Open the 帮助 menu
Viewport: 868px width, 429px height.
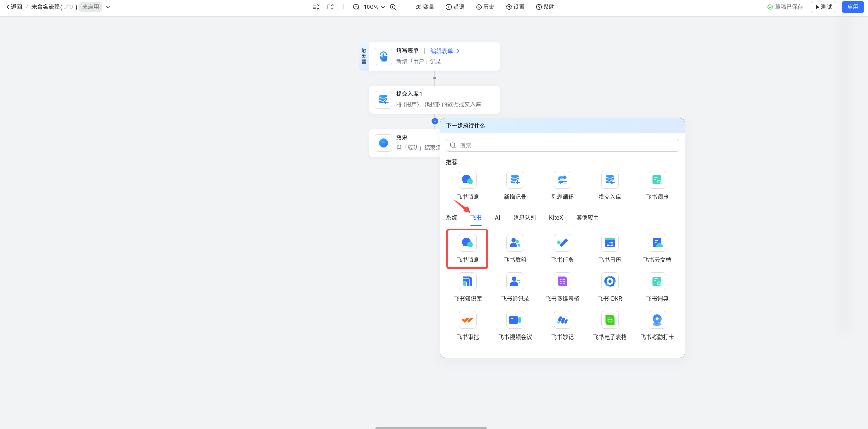[545, 7]
